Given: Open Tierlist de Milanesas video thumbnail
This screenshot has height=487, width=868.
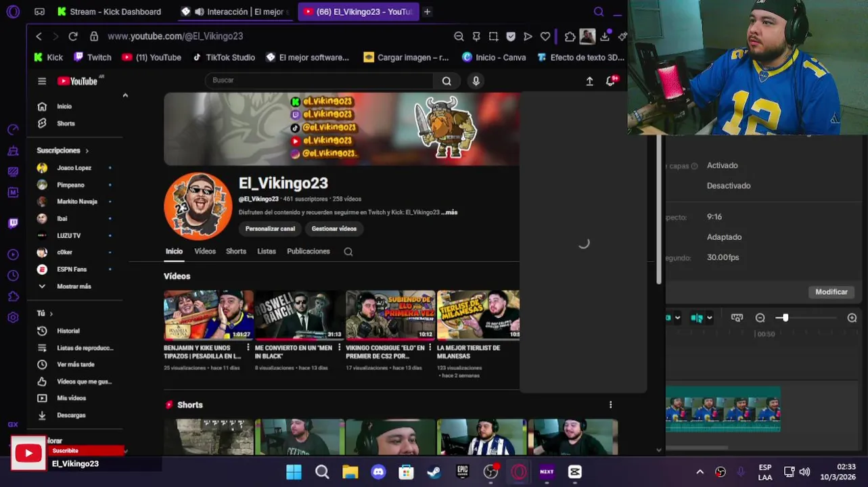Looking at the screenshot, I should [x=478, y=315].
